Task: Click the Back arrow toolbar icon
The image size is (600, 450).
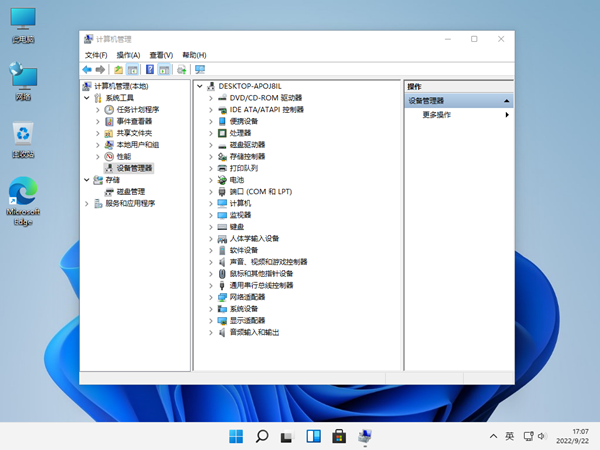Action: click(87, 70)
